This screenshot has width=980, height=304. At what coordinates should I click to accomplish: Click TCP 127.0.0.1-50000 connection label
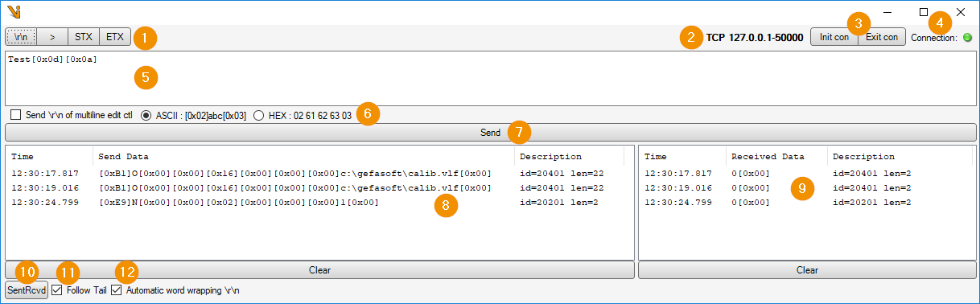click(x=755, y=37)
